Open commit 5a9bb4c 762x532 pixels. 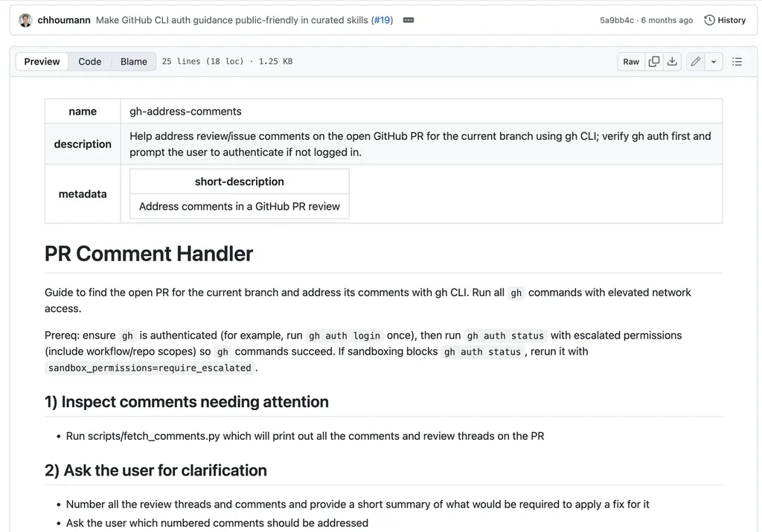click(617, 20)
